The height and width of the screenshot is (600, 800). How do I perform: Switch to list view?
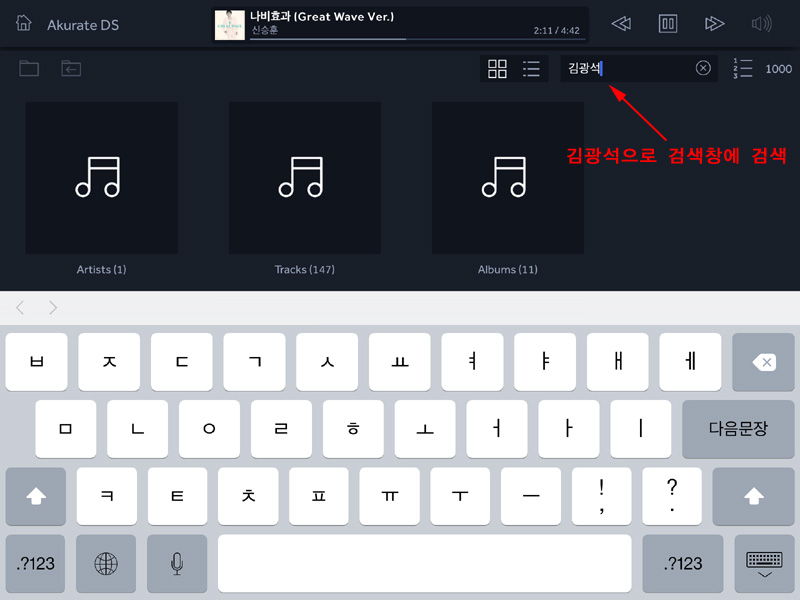[x=531, y=68]
